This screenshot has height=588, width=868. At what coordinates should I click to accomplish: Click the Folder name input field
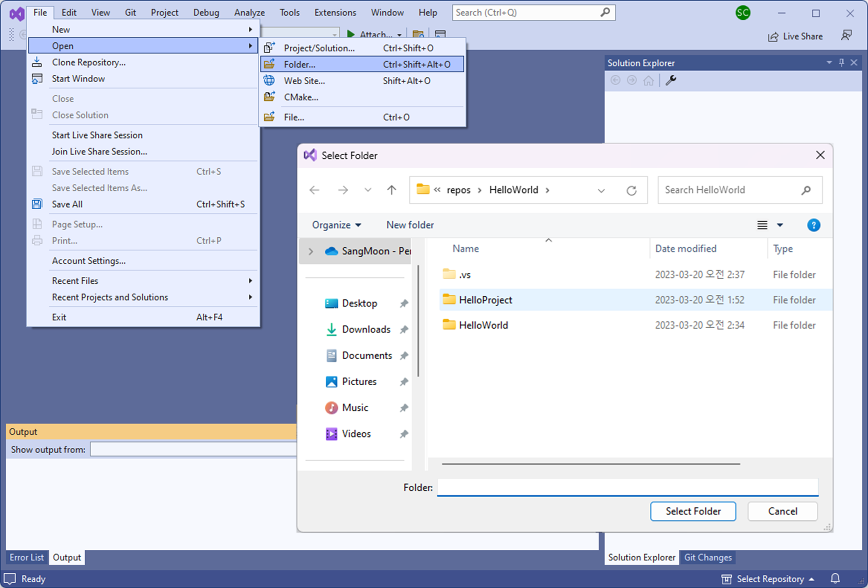pyautogui.click(x=627, y=488)
